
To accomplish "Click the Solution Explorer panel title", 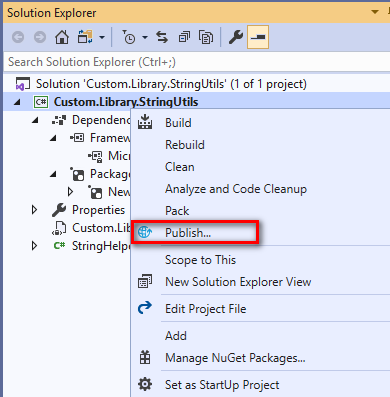I will click(x=52, y=13).
